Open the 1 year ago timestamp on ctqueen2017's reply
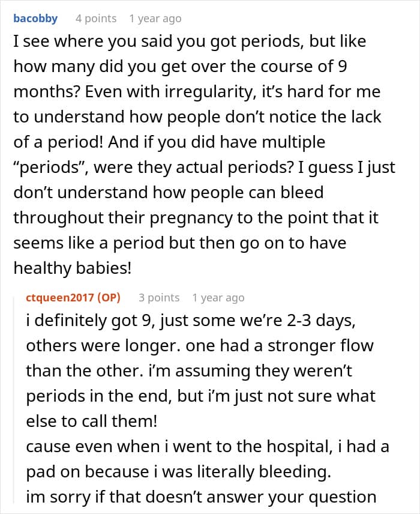 (x=218, y=297)
